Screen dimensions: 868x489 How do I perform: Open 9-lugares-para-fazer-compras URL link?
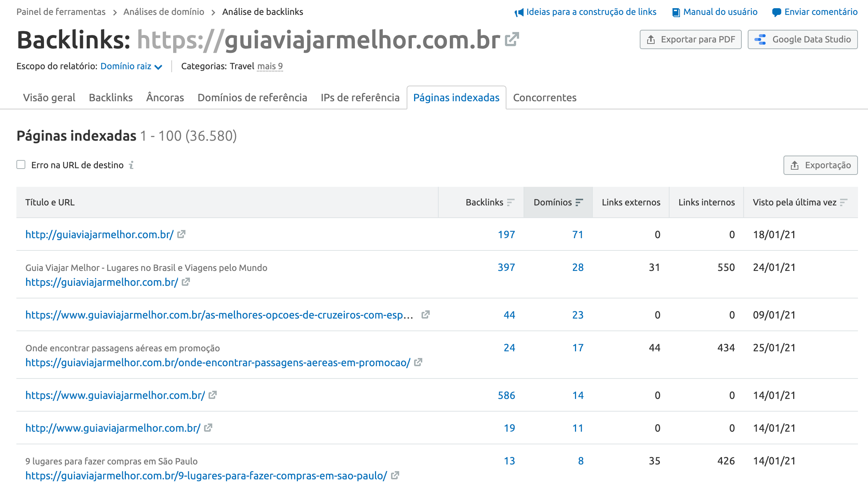pos(206,476)
